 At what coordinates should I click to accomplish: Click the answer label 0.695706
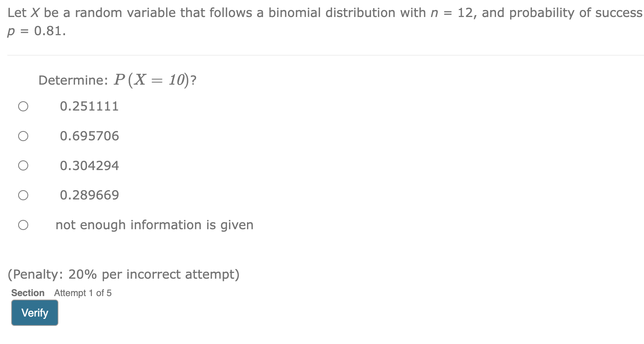pyautogui.click(x=89, y=135)
